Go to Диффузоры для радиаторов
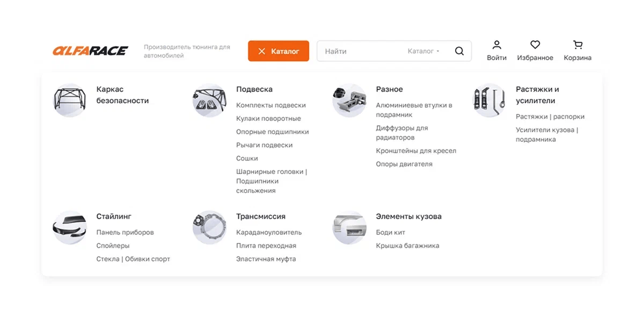This screenshot has height=317, width=644. [x=402, y=133]
